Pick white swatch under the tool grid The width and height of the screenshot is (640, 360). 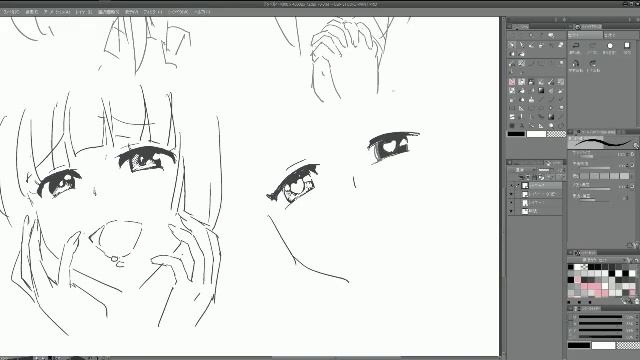point(536,134)
